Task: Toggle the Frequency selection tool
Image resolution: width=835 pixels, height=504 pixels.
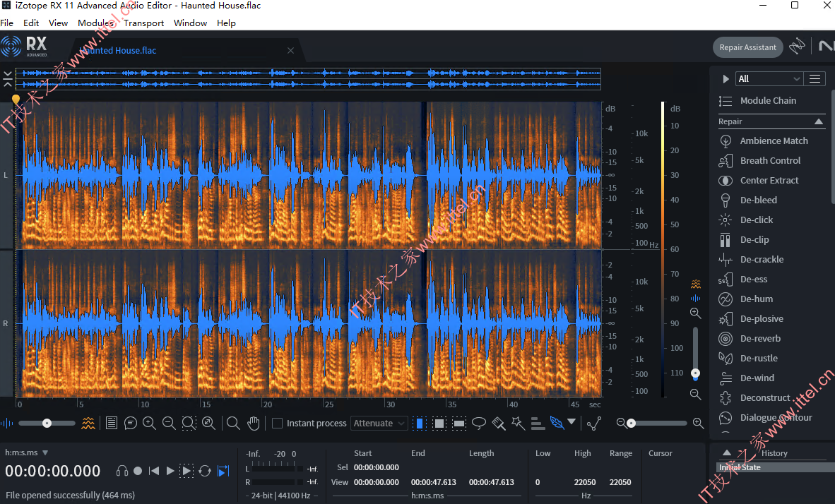Action: [459, 423]
